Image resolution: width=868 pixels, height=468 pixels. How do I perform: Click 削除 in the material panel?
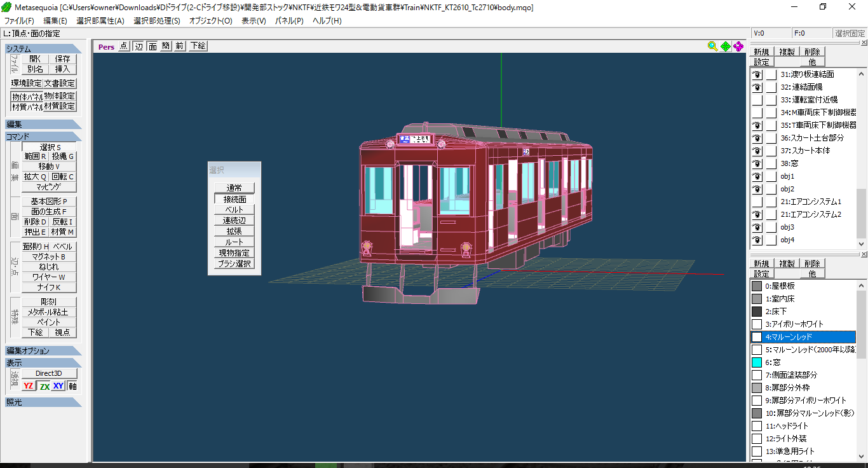(x=812, y=264)
